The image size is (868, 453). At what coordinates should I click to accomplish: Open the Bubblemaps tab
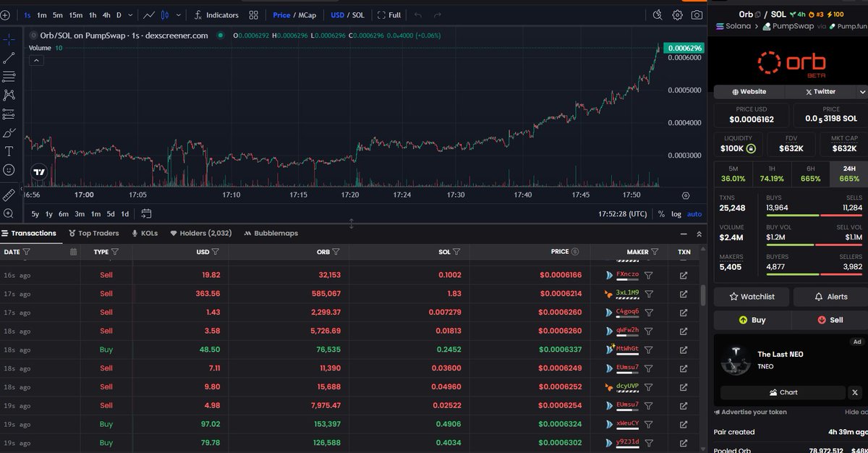[271, 233]
